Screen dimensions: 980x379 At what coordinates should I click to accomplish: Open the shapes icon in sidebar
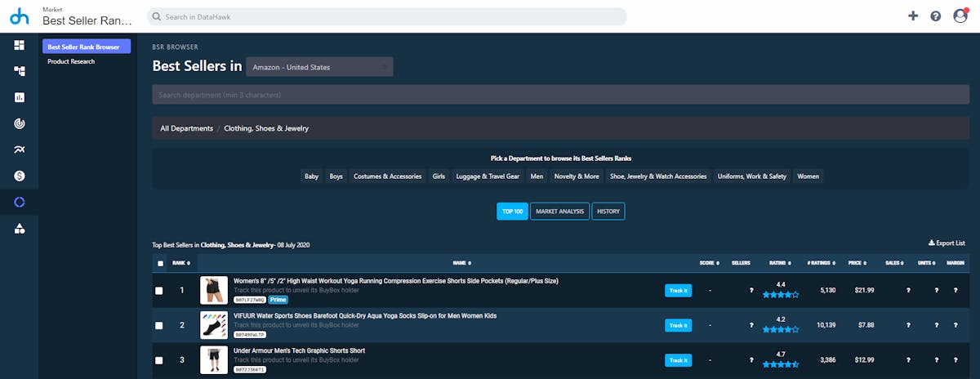click(20, 228)
